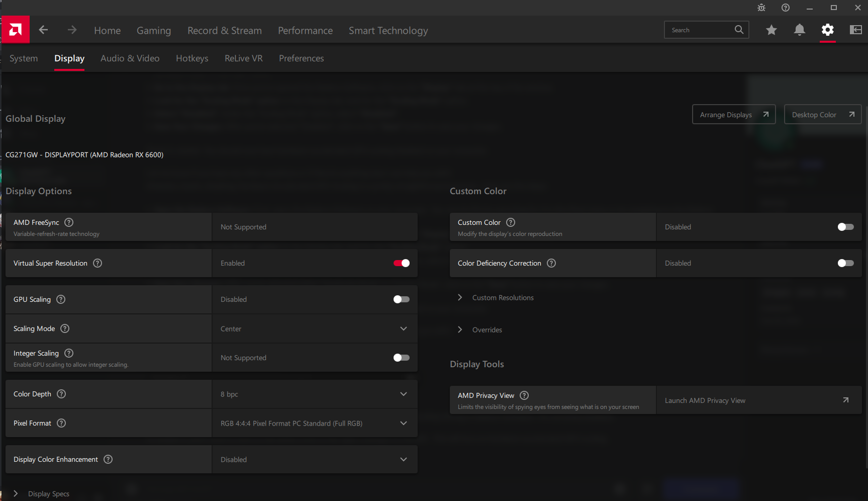
Task: Click the Desktop Color button
Action: (x=822, y=115)
